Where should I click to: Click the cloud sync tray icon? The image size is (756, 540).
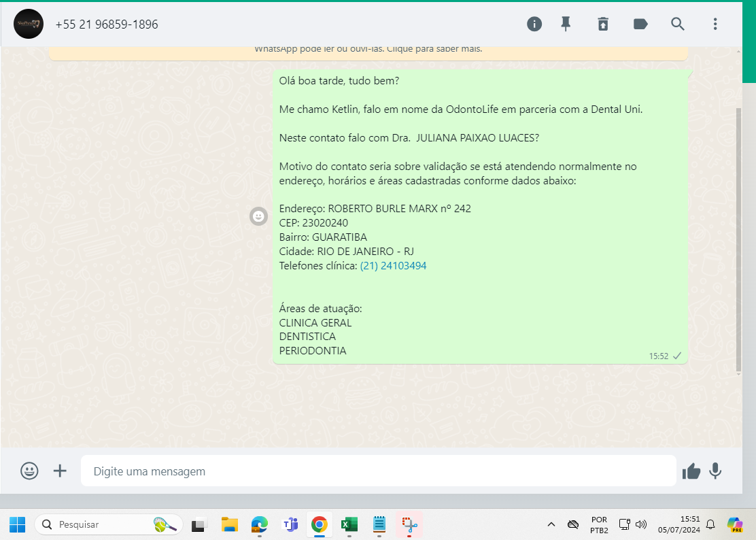pos(573,524)
